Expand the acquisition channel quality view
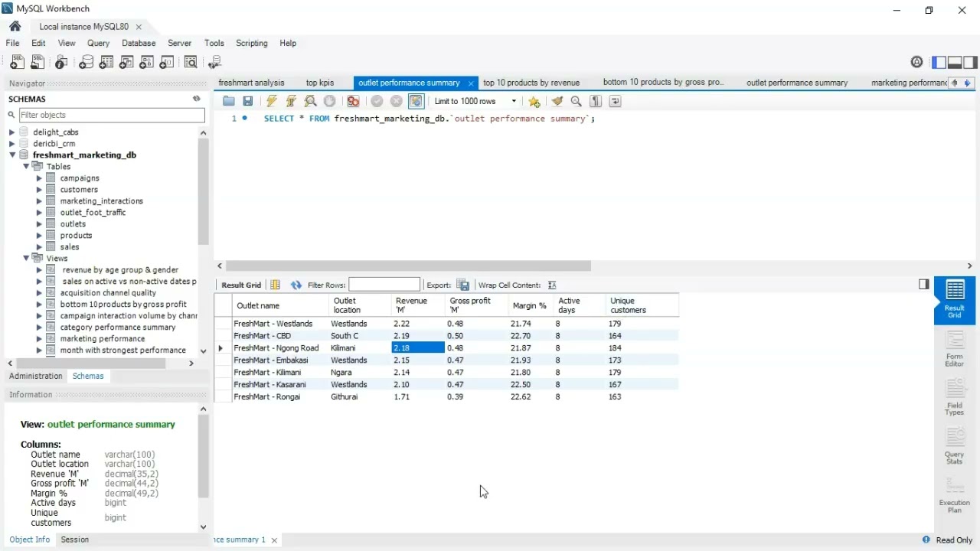The height and width of the screenshot is (551, 980). 39,293
